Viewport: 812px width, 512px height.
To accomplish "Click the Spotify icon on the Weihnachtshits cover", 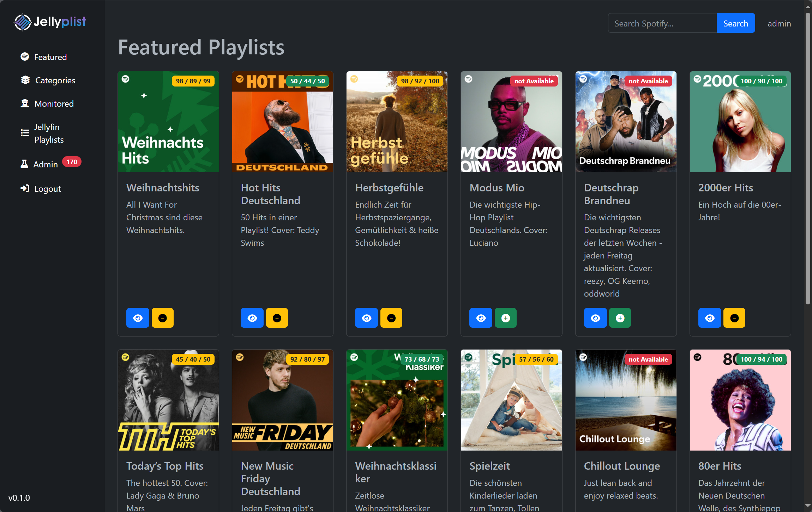I will pyautogui.click(x=125, y=80).
